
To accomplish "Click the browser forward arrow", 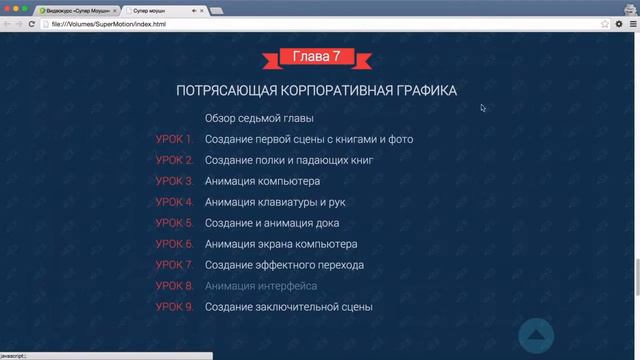I will [19, 24].
